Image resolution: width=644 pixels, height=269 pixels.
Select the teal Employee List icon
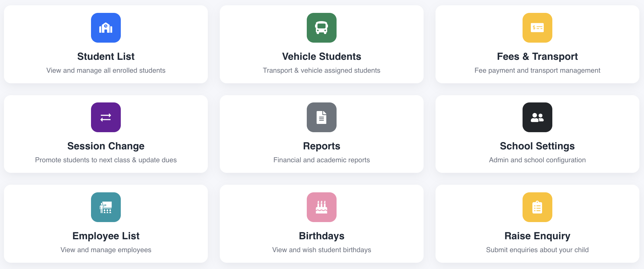coord(106,207)
